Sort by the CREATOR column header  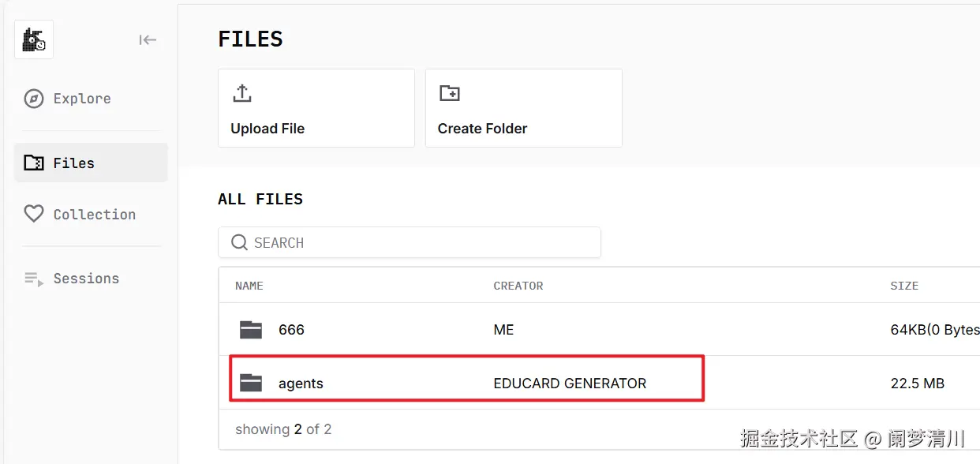pyautogui.click(x=518, y=286)
